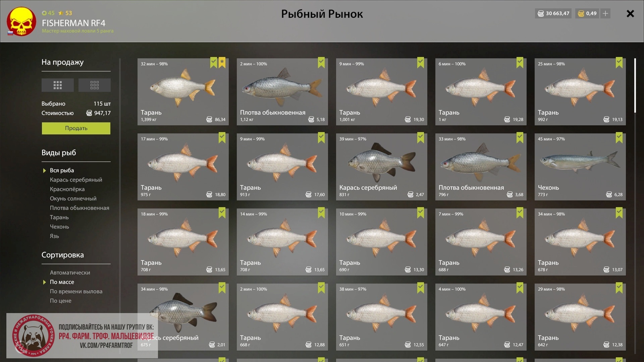Select Вся рыба filter

(x=62, y=170)
